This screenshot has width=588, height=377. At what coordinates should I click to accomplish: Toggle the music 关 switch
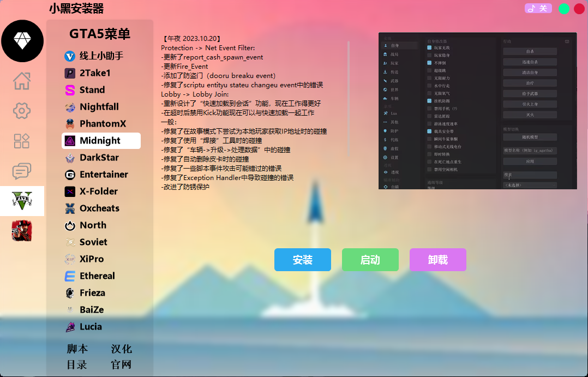coord(538,8)
